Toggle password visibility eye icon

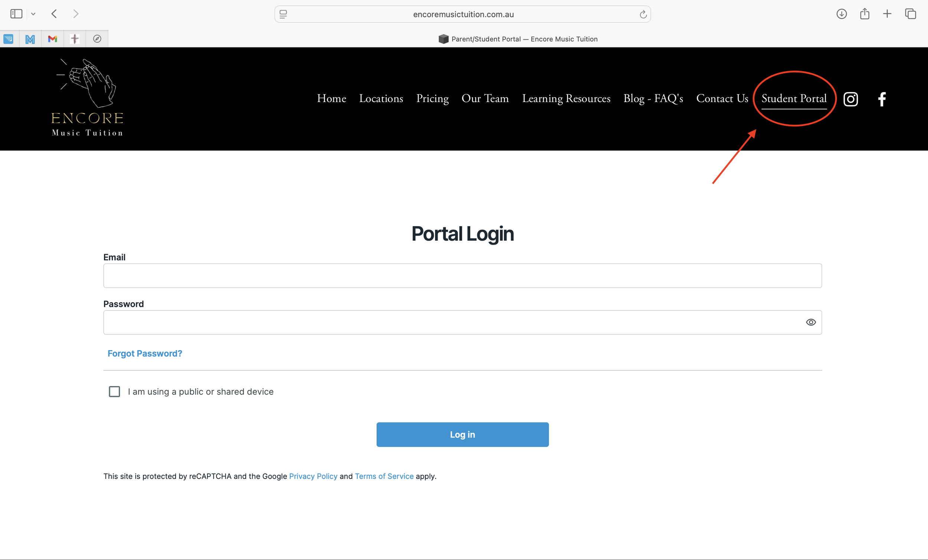(x=810, y=322)
